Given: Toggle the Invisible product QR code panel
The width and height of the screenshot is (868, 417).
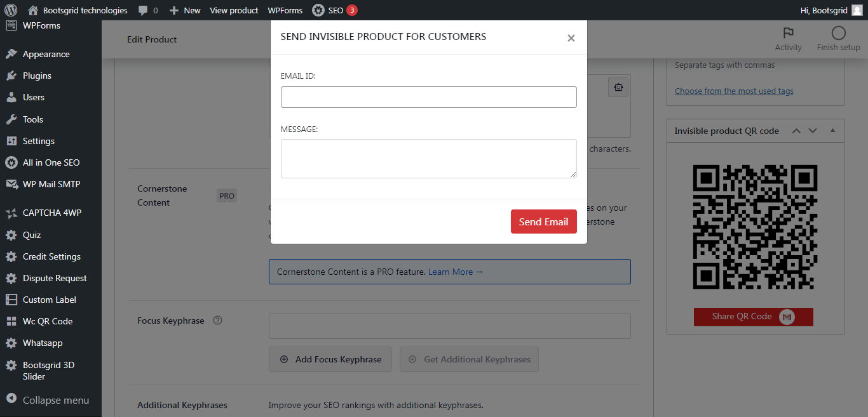Looking at the screenshot, I should click(832, 131).
